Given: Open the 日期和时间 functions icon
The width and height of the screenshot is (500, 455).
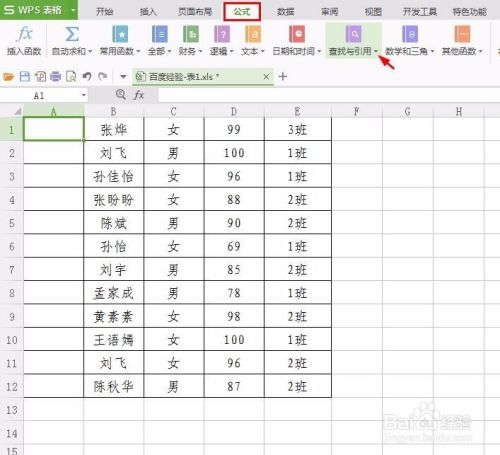Looking at the screenshot, I should click(x=297, y=34).
